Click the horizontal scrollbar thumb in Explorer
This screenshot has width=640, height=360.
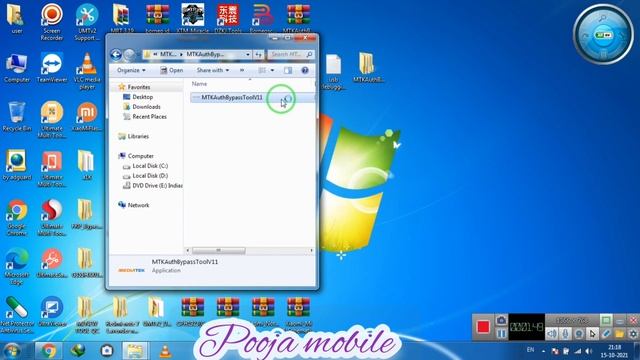pyautogui.click(x=218, y=250)
